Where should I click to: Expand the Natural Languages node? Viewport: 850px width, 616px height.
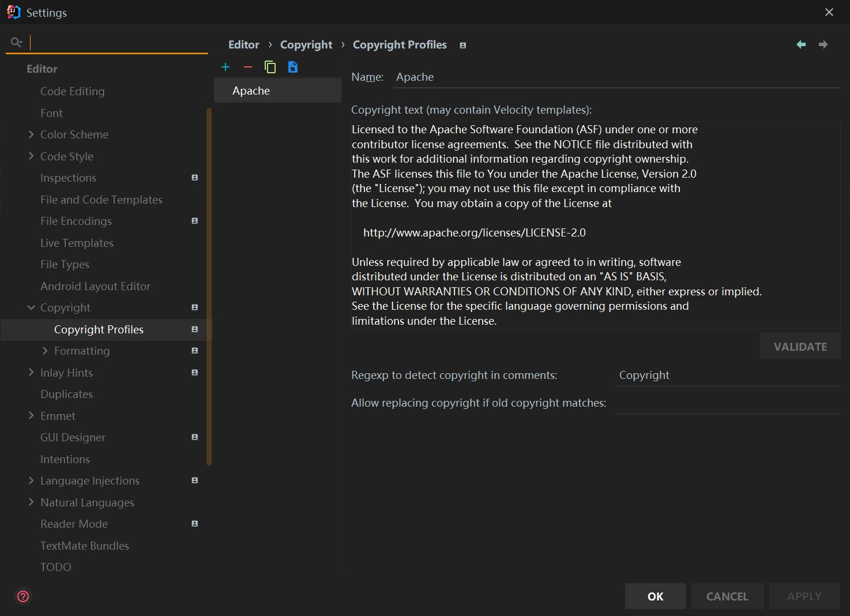tap(31, 502)
